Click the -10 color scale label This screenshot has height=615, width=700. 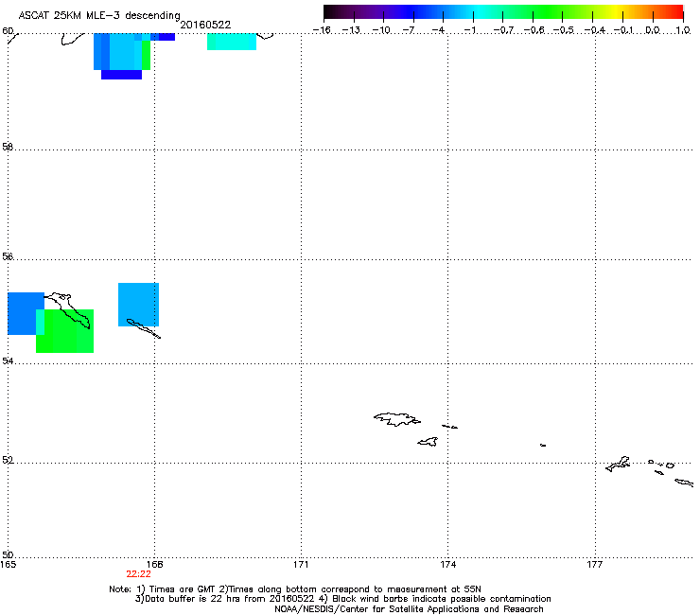tap(381, 30)
